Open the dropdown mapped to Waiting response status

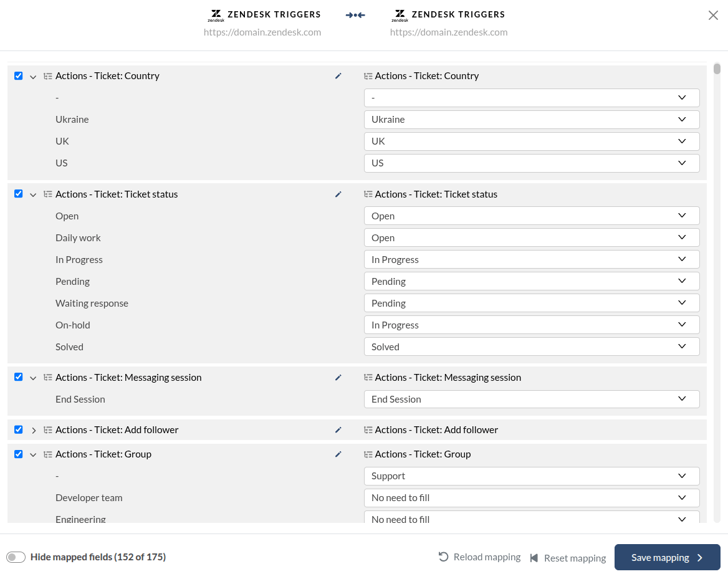pyautogui.click(x=532, y=303)
